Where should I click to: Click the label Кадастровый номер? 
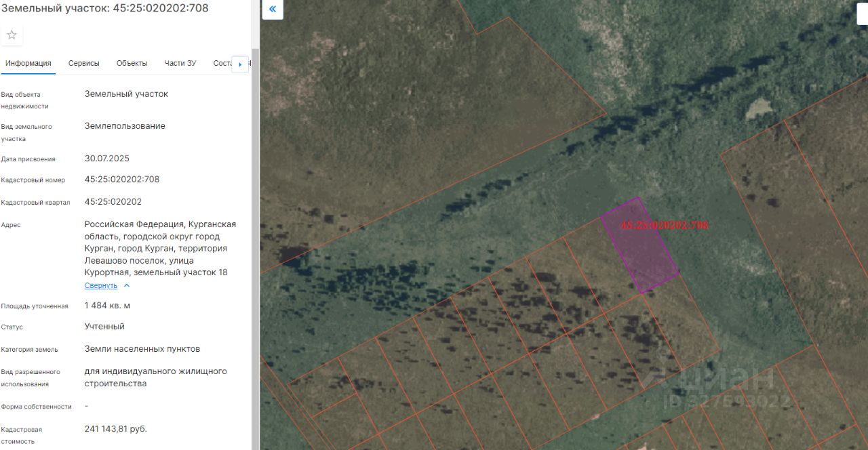tap(33, 181)
